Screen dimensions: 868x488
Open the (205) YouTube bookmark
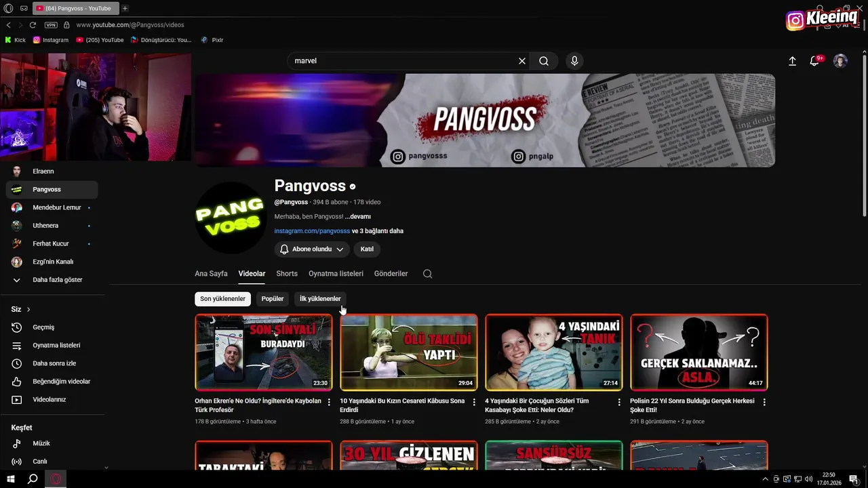pos(100,40)
